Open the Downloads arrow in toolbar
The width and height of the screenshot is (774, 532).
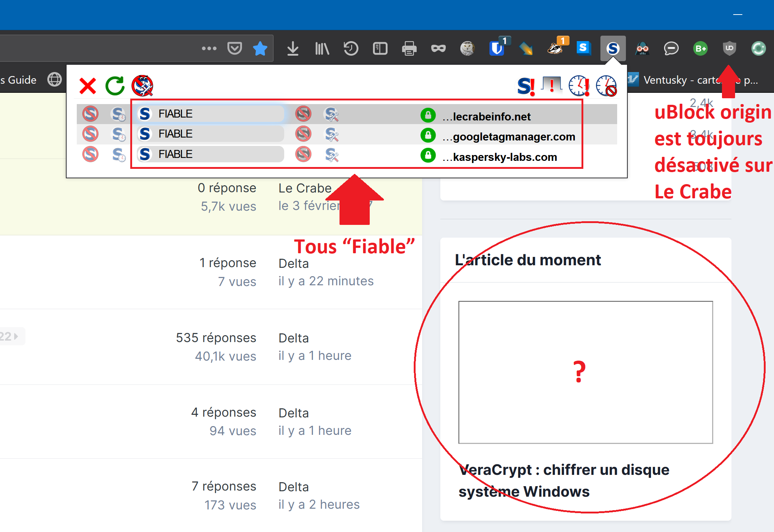tap(293, 48)
